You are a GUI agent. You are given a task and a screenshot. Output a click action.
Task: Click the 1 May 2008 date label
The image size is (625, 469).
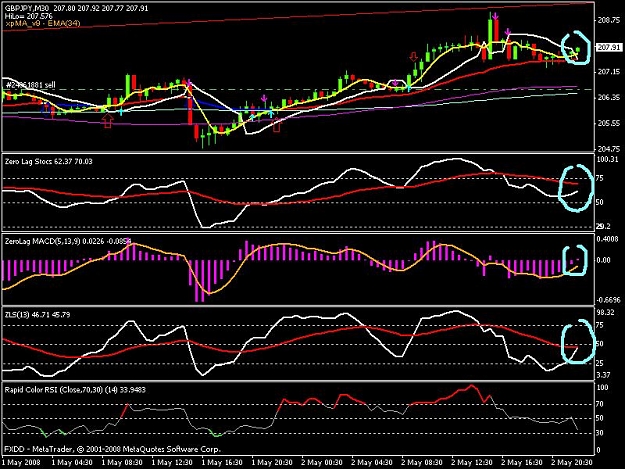[22, 463]
